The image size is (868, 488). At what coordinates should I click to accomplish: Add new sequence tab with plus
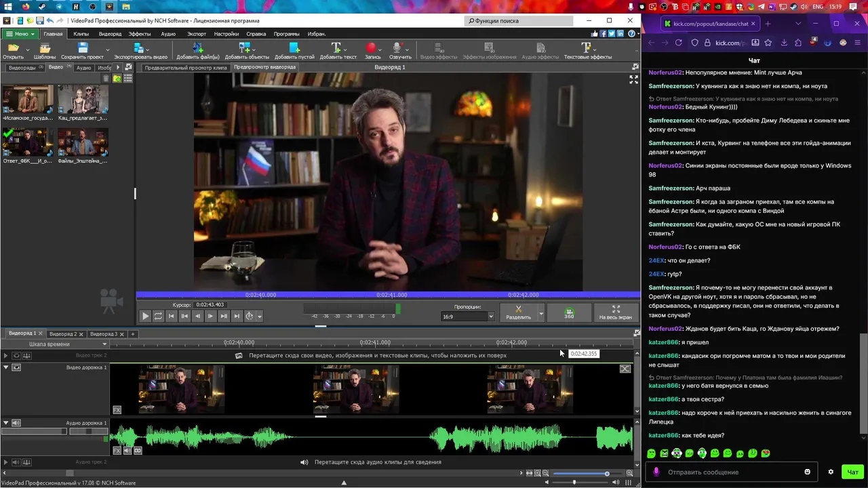(x=133, y=333)
